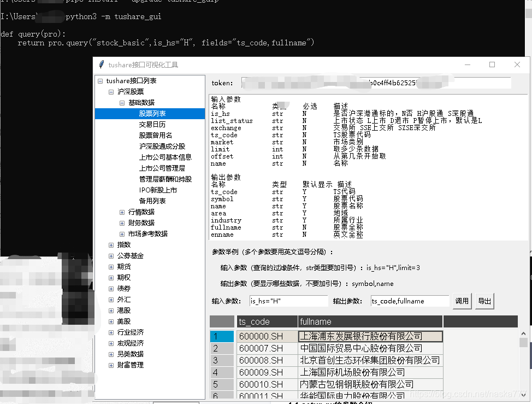Expand the 外汇 tree node
532x404 pixels.
pyautogui.click(x=111, y=300)
